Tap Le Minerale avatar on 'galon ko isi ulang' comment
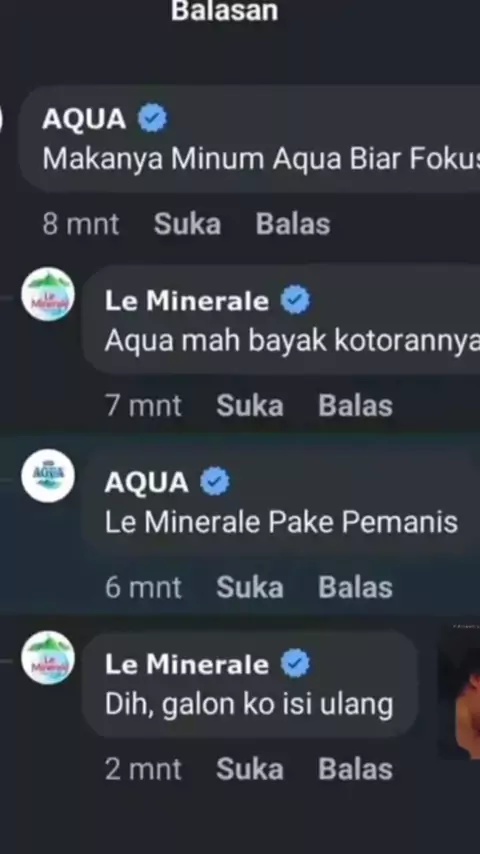 coord(48,657)
